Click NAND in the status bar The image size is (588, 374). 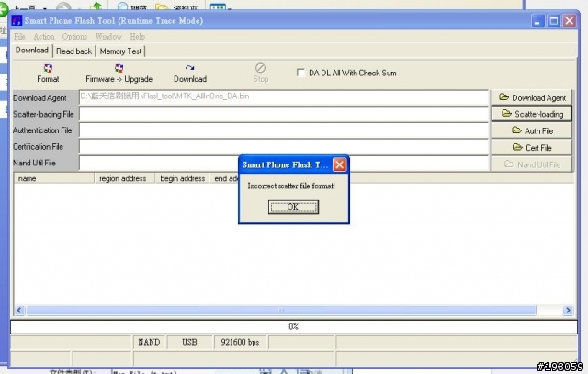click(149, 342)
